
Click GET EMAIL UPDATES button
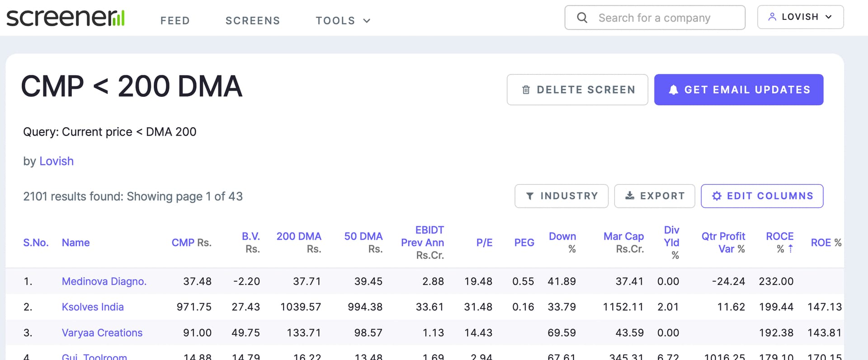[739, 90]
